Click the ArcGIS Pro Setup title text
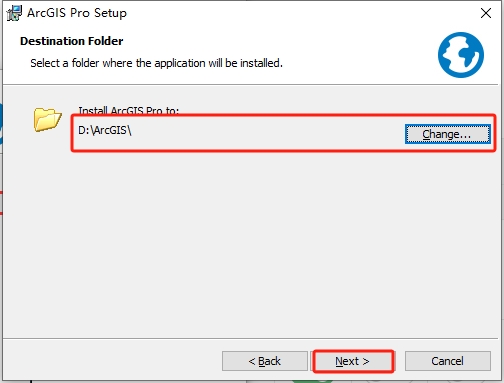 [77, 13]
